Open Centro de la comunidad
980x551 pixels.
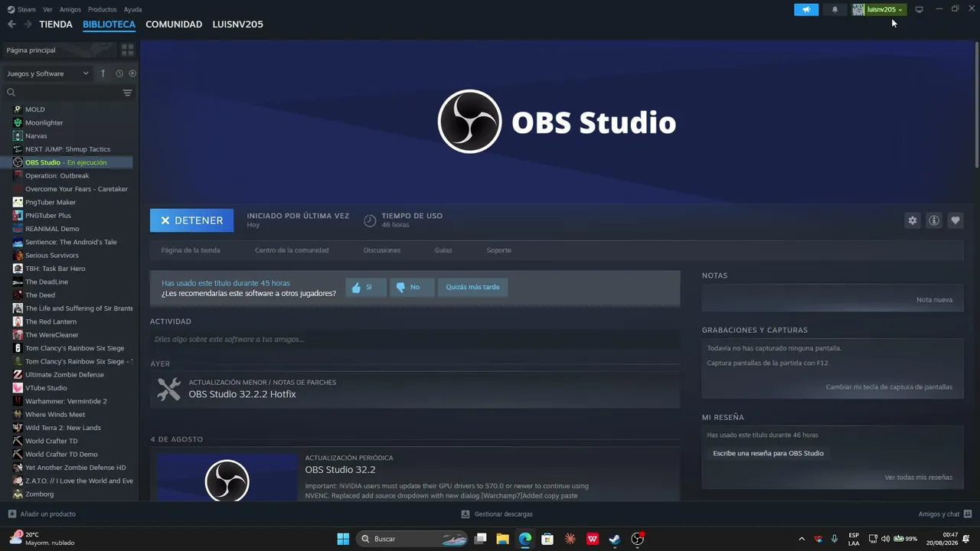point(292,250)
